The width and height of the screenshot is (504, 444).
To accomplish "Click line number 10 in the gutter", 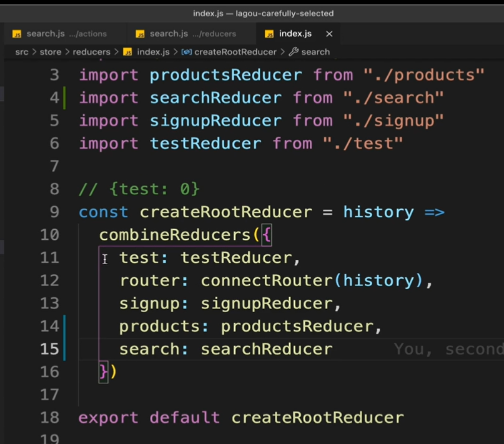I will 49,235.
